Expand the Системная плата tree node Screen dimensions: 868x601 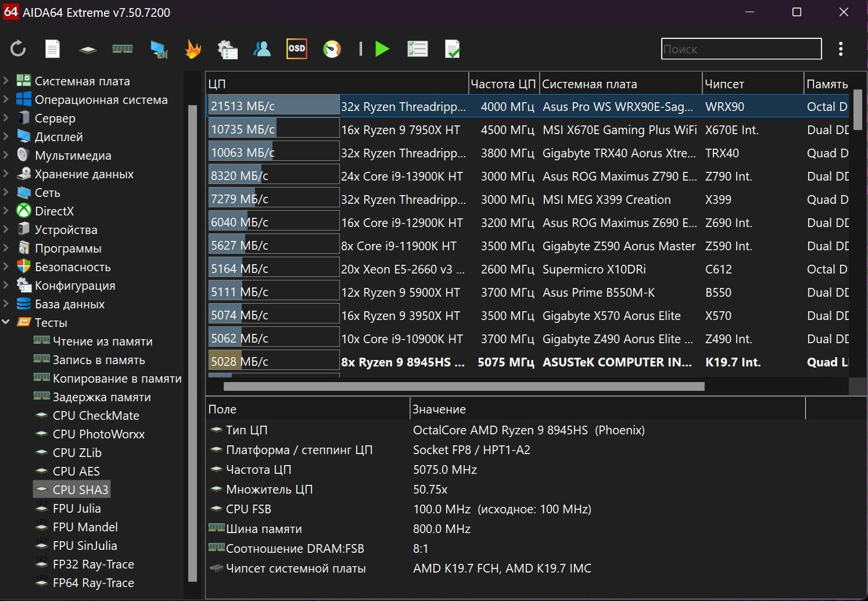(6, 81)
